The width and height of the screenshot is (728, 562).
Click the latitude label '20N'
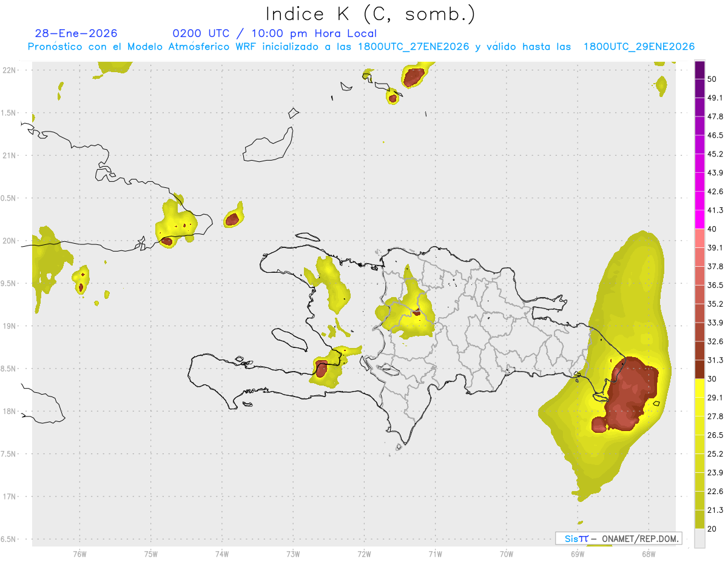[10, 241]
